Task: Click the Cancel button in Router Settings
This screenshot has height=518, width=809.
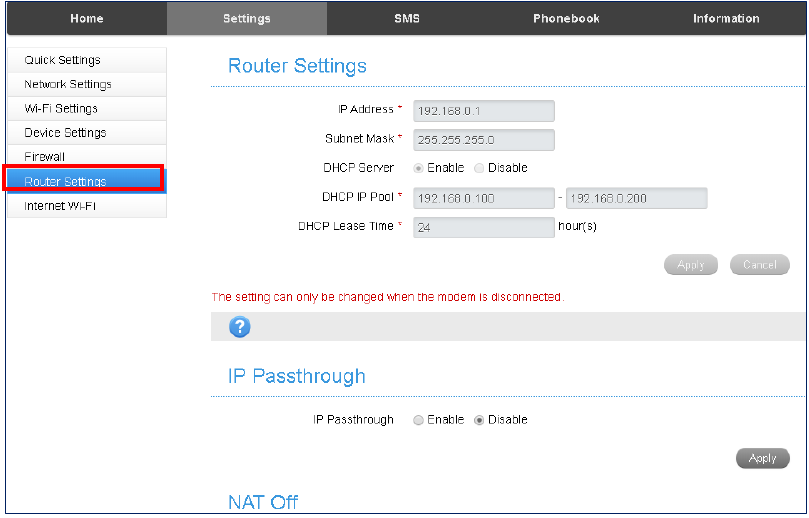Action: (x=759, y=265)
